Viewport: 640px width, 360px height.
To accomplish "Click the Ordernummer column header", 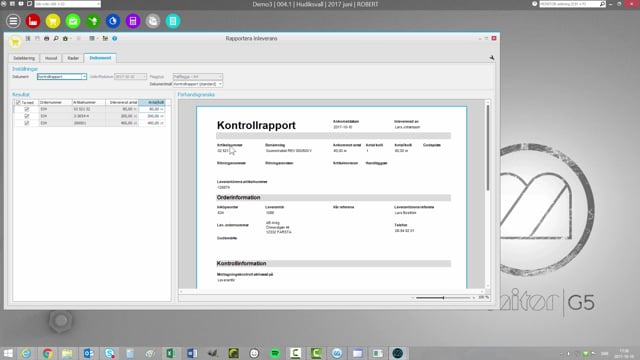I will [55, 102].
